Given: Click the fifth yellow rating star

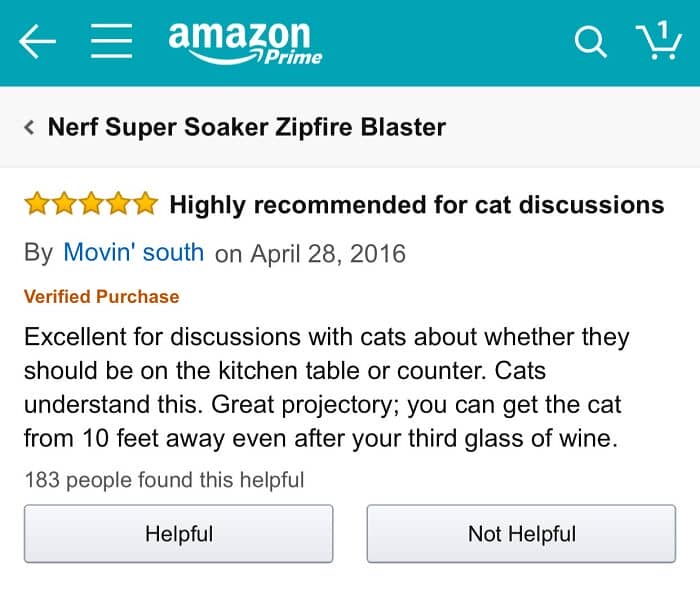Looking at the screenshot, I should coord(145,205).
